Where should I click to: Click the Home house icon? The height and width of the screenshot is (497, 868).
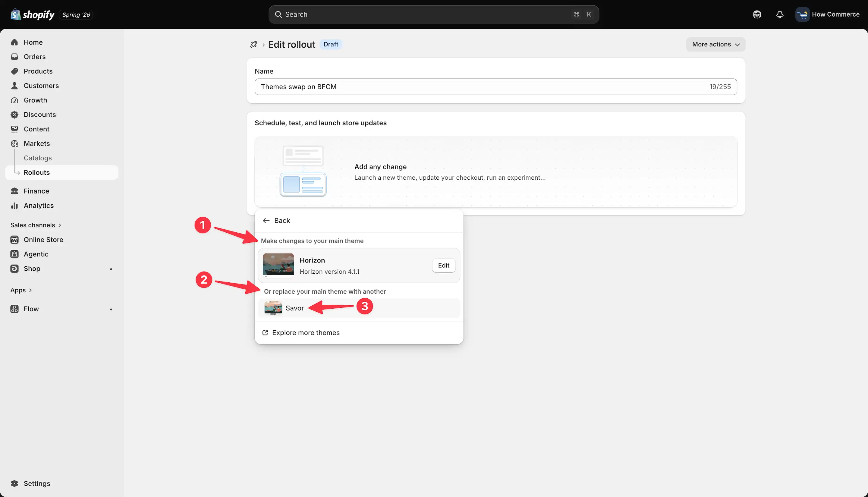(x=14, y=42)
